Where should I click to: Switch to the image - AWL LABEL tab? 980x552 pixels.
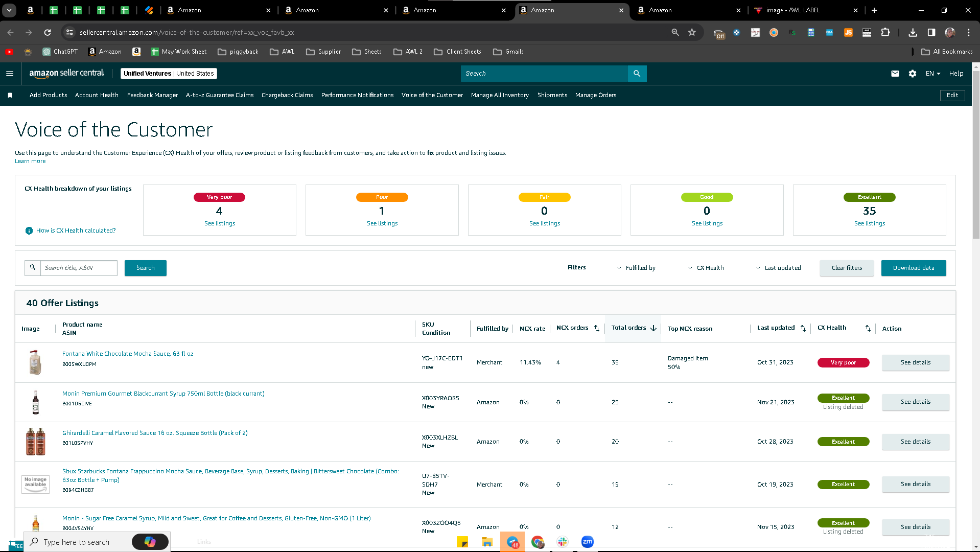[806, 10]
